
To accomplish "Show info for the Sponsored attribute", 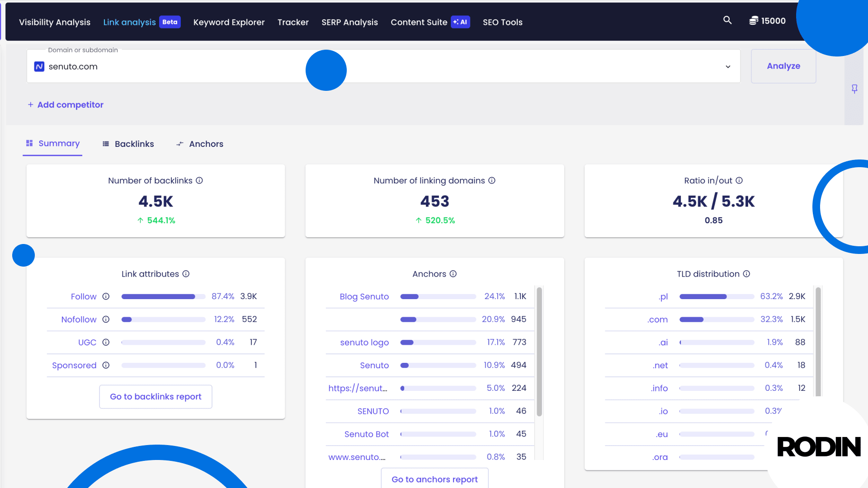I will coord(106,365).
